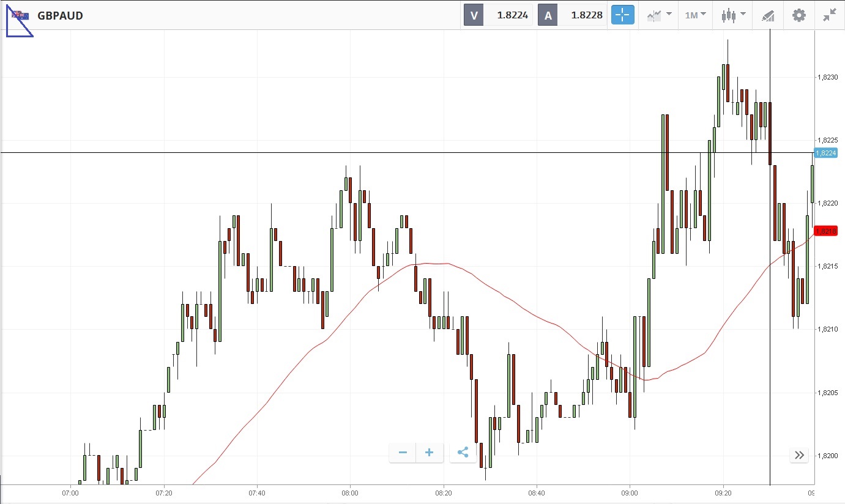The image size is (845, 504).
Task: Click the red 1,8218 moving average label
Action: click(826, 231)
